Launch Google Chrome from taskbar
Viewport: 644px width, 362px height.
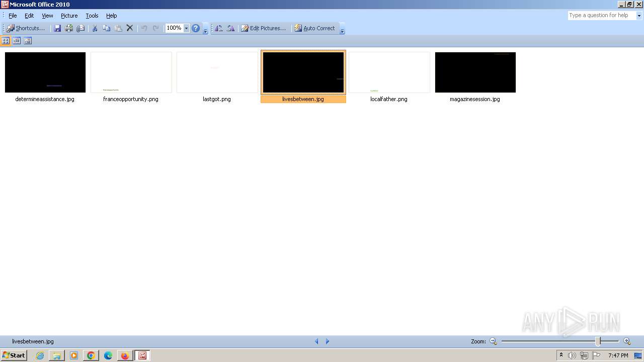pos(91,355)
